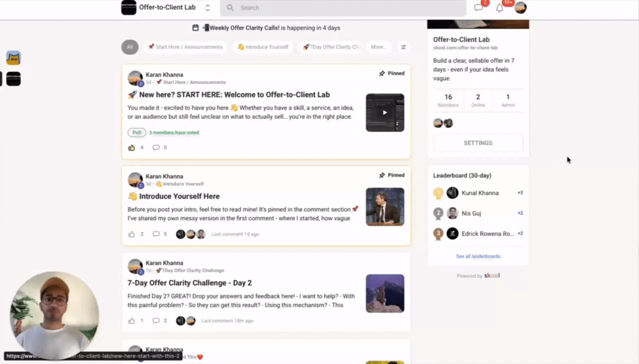This screenshot has height=364, width=639.
Task: Click the 1 Admin count
Action: click(x=508, y=100)
